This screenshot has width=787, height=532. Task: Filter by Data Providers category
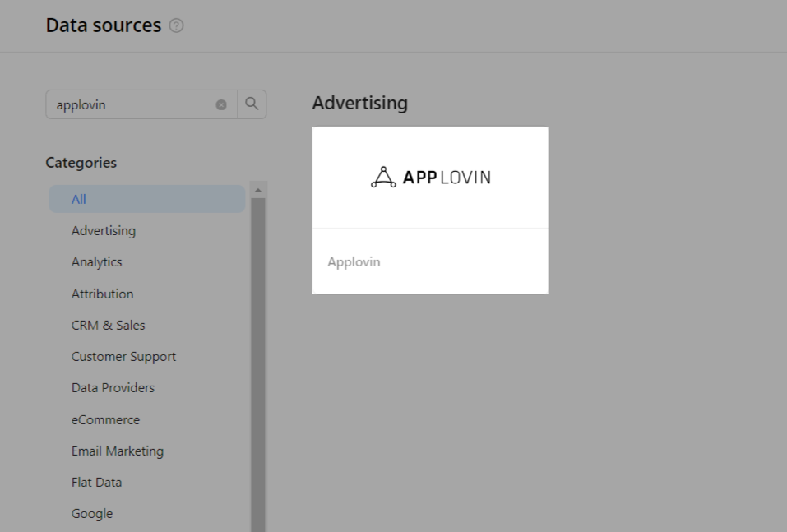click(x=113, y=388)
